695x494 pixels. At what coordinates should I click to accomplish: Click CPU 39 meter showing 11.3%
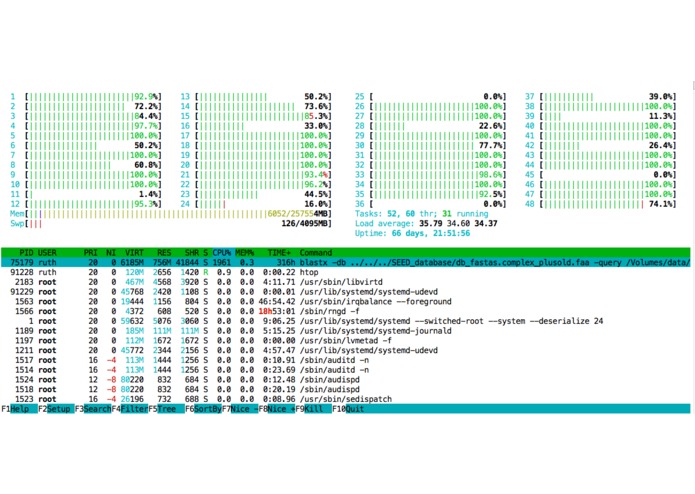601,116
